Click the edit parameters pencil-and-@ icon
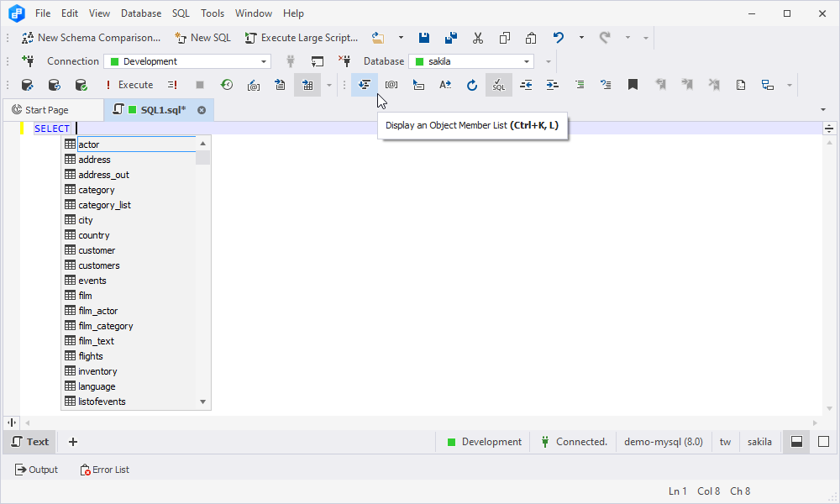This screenshot has width=840, height=504. click(x=254, y=85)
